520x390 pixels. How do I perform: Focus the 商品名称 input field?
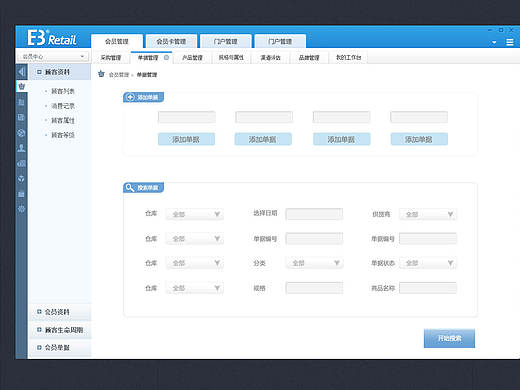[x=428, y=288]
